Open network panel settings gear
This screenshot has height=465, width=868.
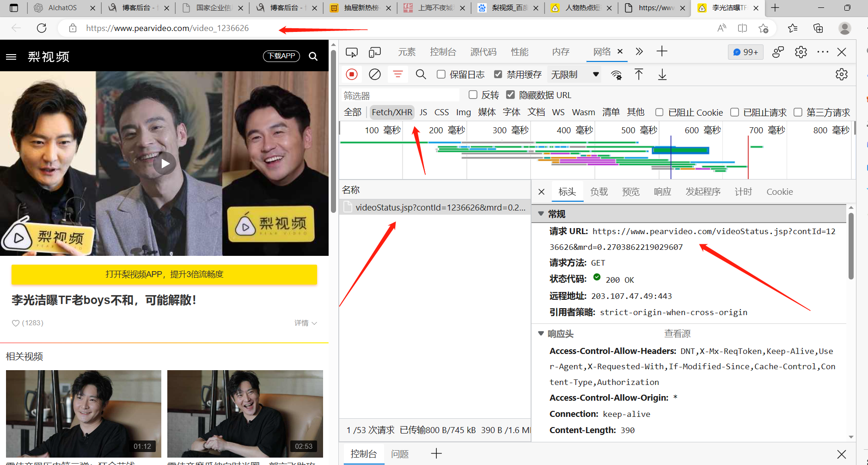click(x=842, y=74)
